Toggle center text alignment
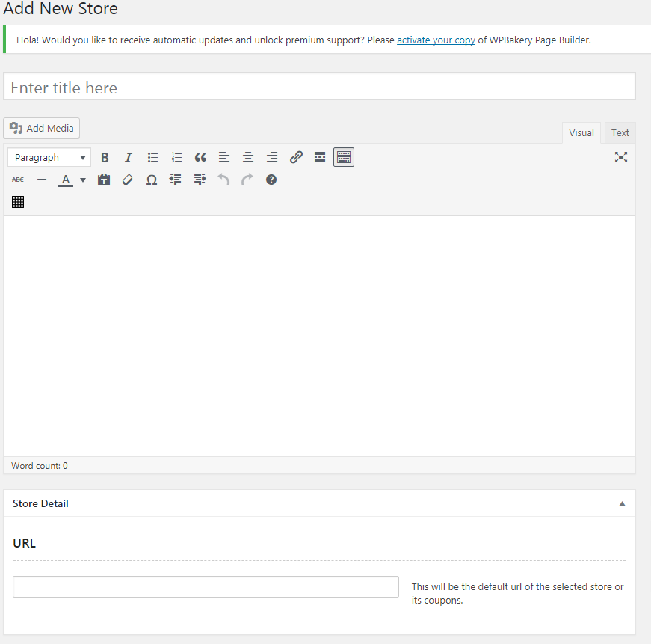 248,158
